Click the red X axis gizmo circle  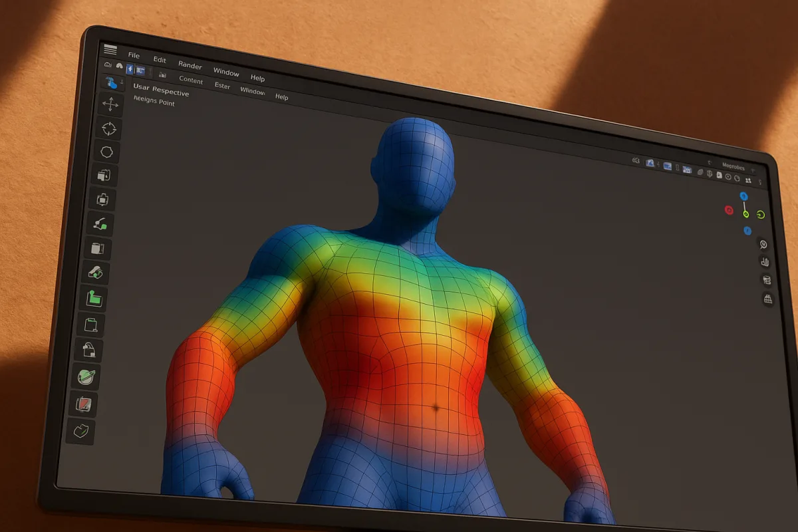[x=729, y=210]
